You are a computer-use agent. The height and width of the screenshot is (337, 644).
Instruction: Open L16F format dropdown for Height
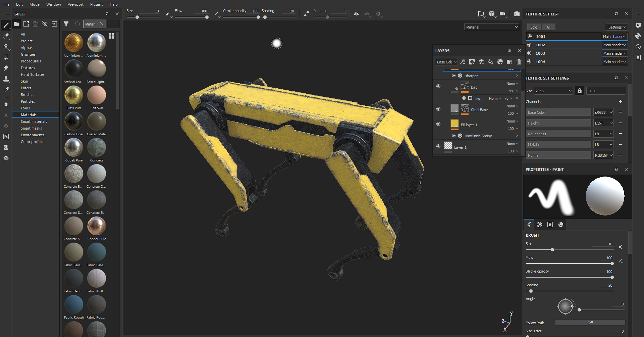(604, 123)
